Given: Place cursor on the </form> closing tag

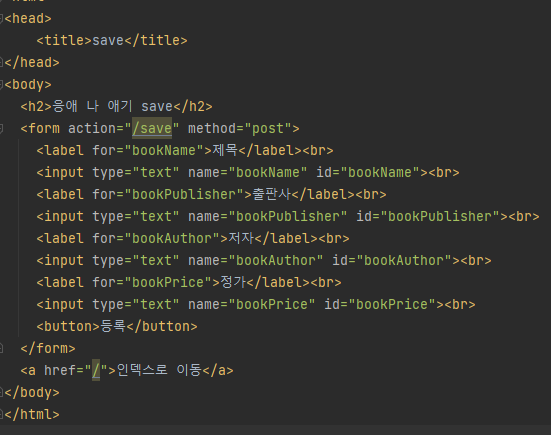Looking at the screenshot, I should click(x=48, y=349).
